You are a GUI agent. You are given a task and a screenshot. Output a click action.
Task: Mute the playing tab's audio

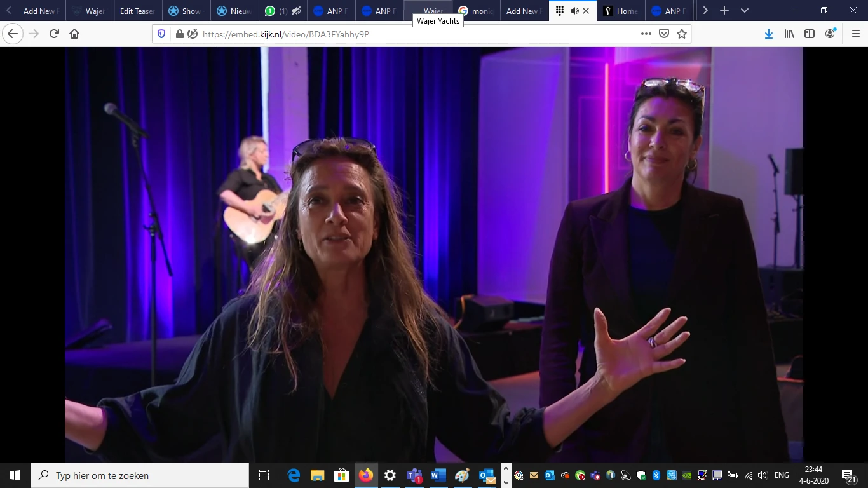[574, 11]
